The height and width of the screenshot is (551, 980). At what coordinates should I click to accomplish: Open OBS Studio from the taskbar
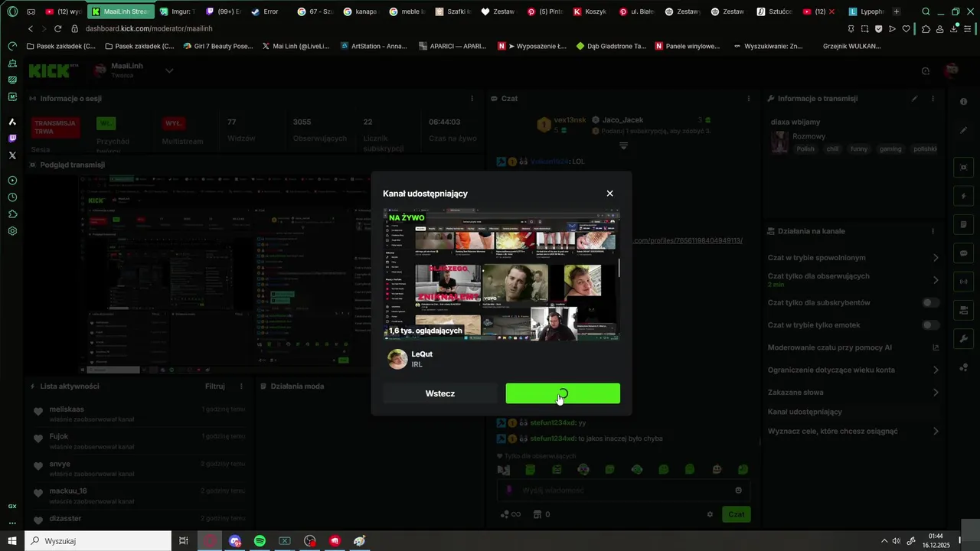pyautogui.click(x=309, y=541)
